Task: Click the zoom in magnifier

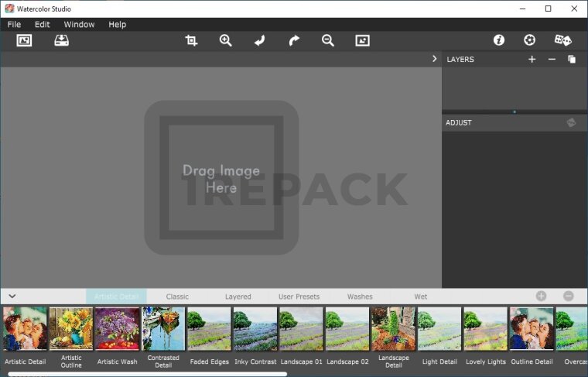Action: point(225,40)
